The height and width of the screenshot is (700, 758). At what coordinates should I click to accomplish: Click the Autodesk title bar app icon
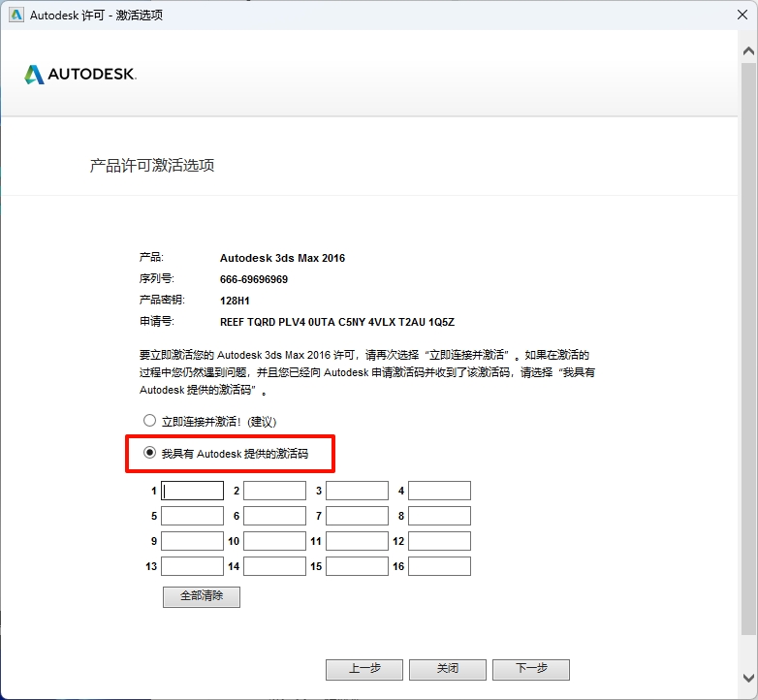[16, 15]
